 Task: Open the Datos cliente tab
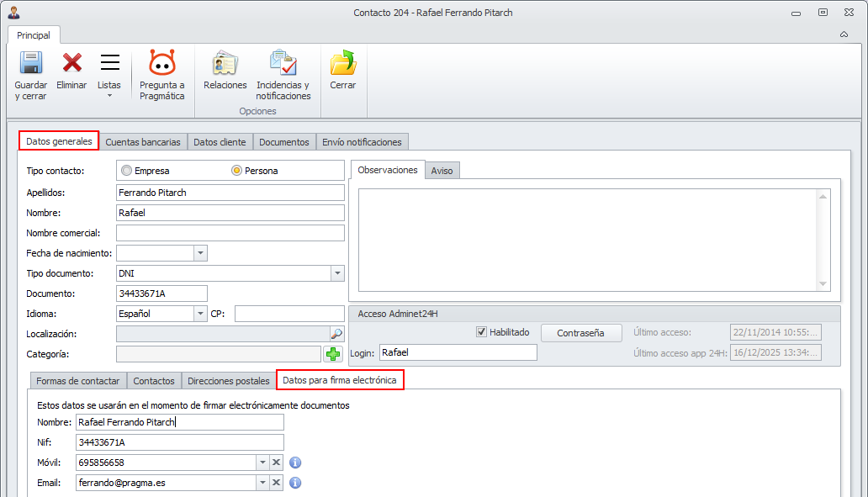pos(220,142)
